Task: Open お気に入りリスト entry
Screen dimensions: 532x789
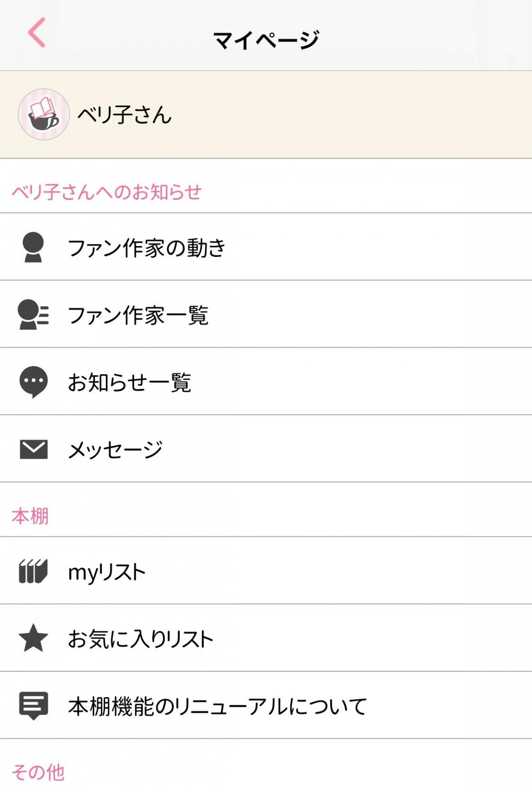Action: [x=140, y=639]
